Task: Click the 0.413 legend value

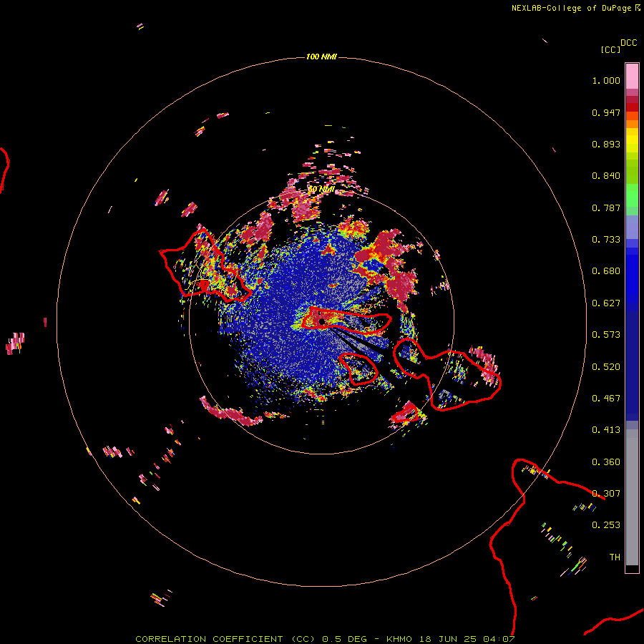Action: click(606, 430)
